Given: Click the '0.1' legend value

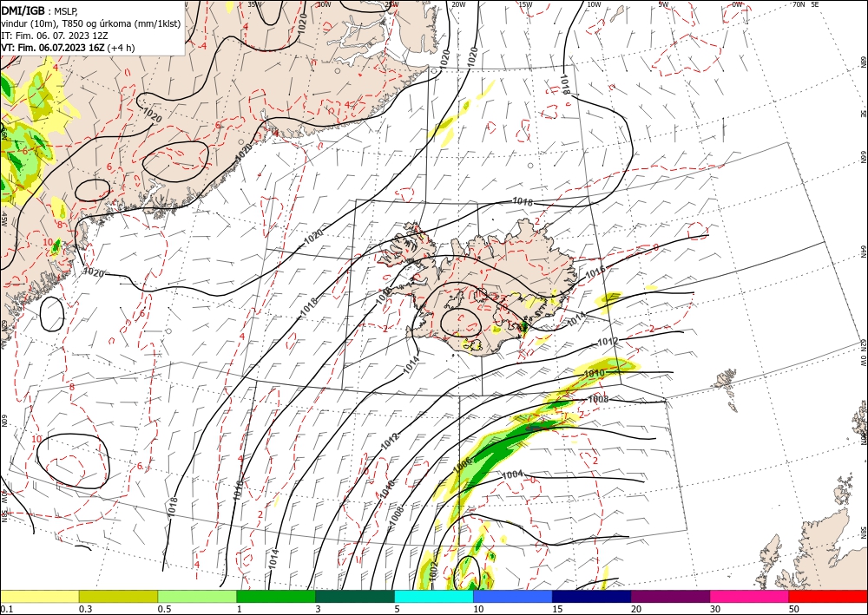Looking at the screenshot, I should point(6,609).
